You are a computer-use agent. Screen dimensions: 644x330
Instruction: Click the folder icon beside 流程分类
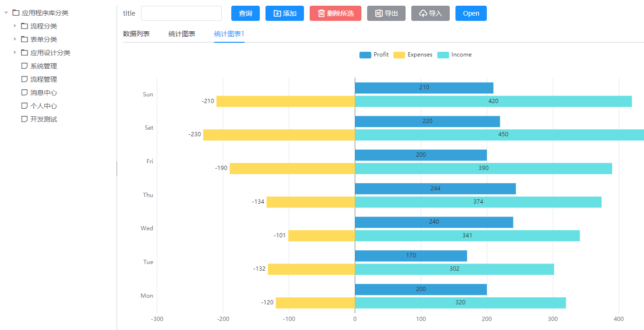coord(25,26)
